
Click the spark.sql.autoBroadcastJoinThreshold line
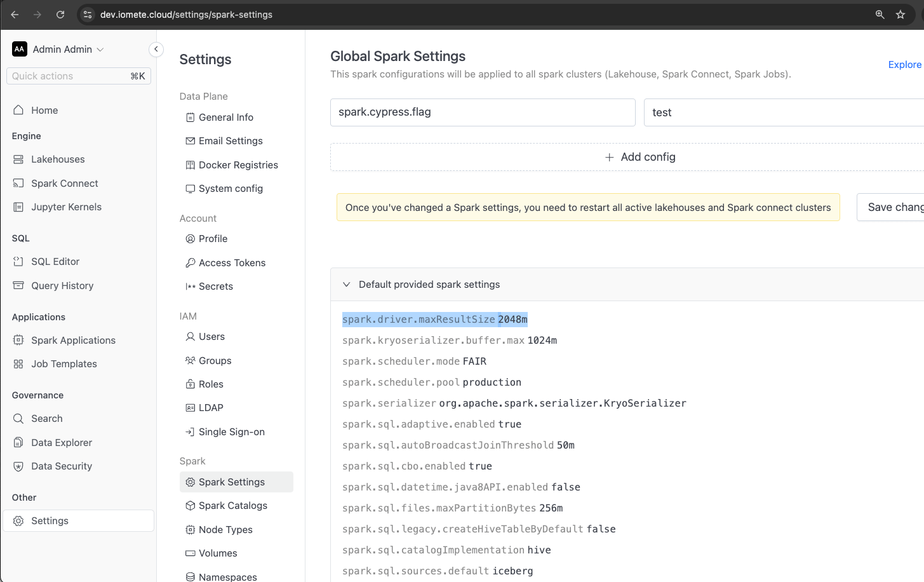click(459, 445)
